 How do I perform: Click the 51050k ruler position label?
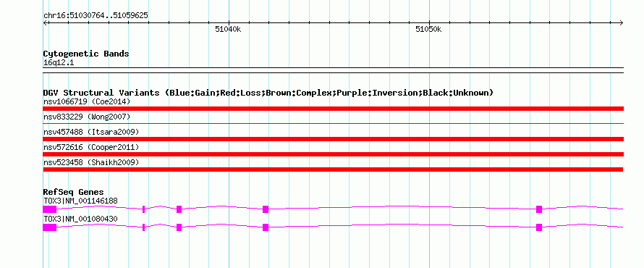coord(428,29)
